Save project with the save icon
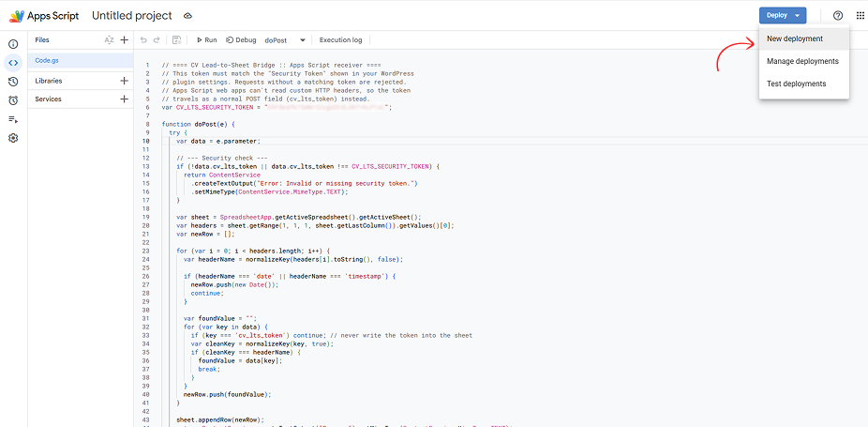868x427 pixels. (176, 40)
